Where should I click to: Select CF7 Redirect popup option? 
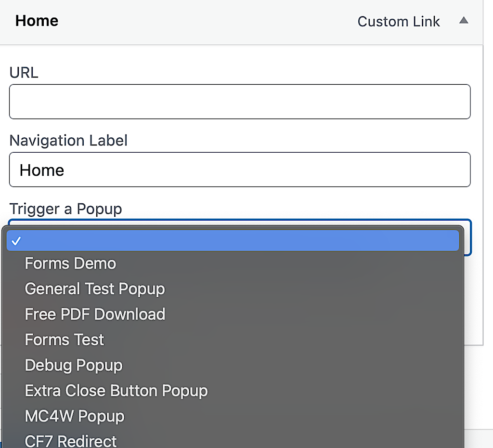pos(70,440)
